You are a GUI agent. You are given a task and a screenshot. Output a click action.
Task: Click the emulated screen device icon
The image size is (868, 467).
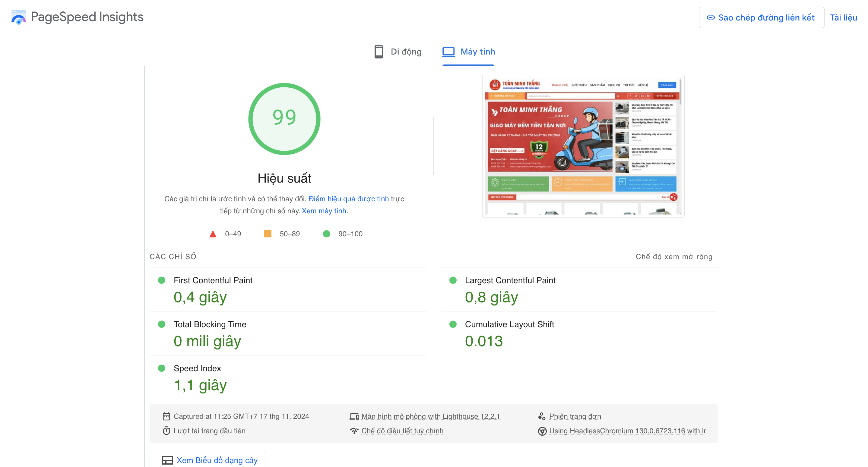354,416
